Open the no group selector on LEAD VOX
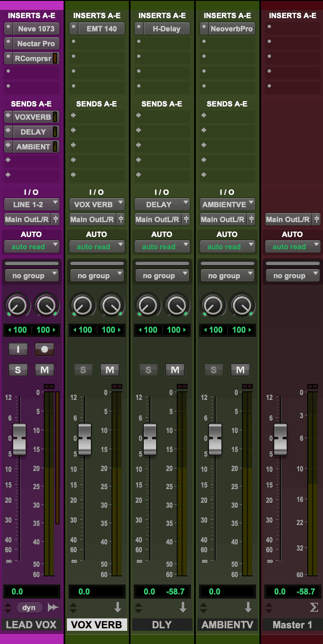This screenshot has width=323, height=644. pos(32,276)
